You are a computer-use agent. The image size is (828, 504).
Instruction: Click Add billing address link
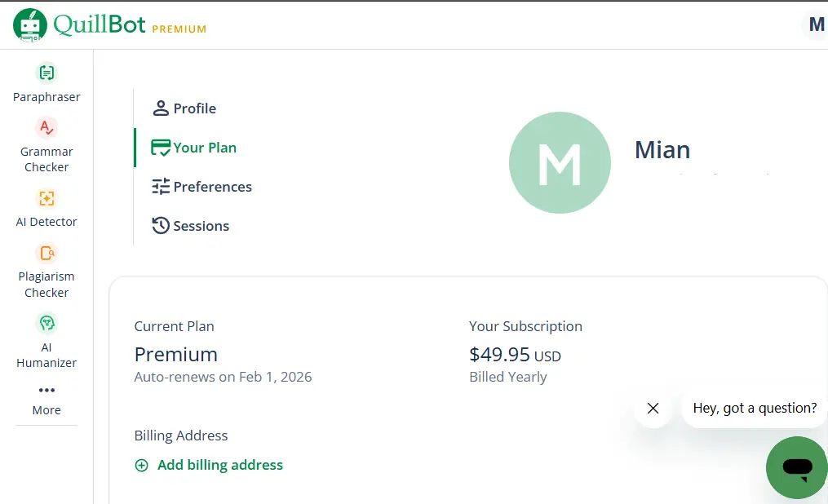click(220, 465)
